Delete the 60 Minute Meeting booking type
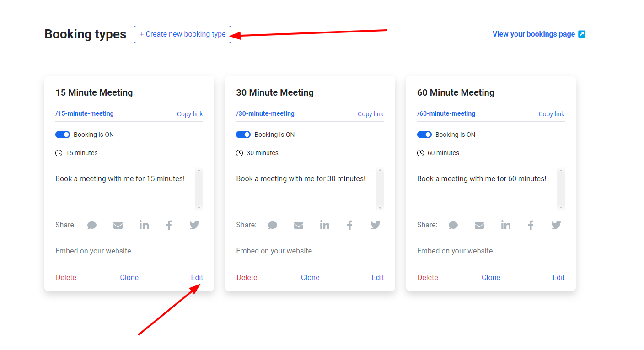Viewport: 644px width, 350px height. tap(428, 278)
